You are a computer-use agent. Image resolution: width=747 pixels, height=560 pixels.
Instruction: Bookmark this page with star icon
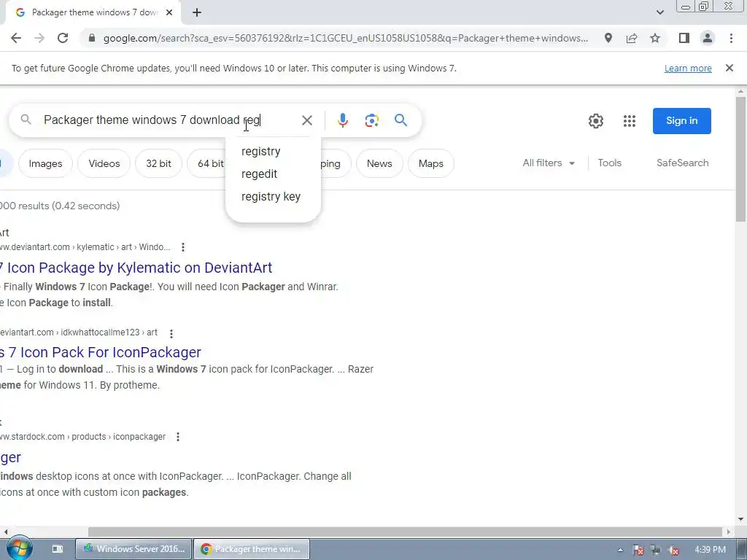point(655,38)
